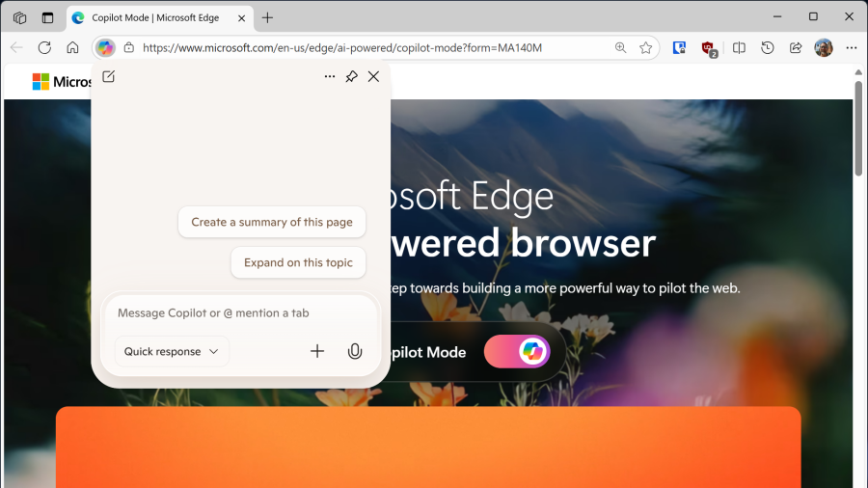Image resolution: width=868 pixels, height=488 pixels.
Task: Open browsing history icon
Action: (x=768, y=47)
